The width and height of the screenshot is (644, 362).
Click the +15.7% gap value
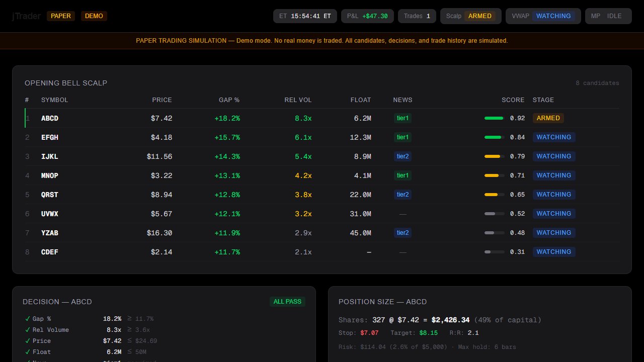[x=227, y=137]
